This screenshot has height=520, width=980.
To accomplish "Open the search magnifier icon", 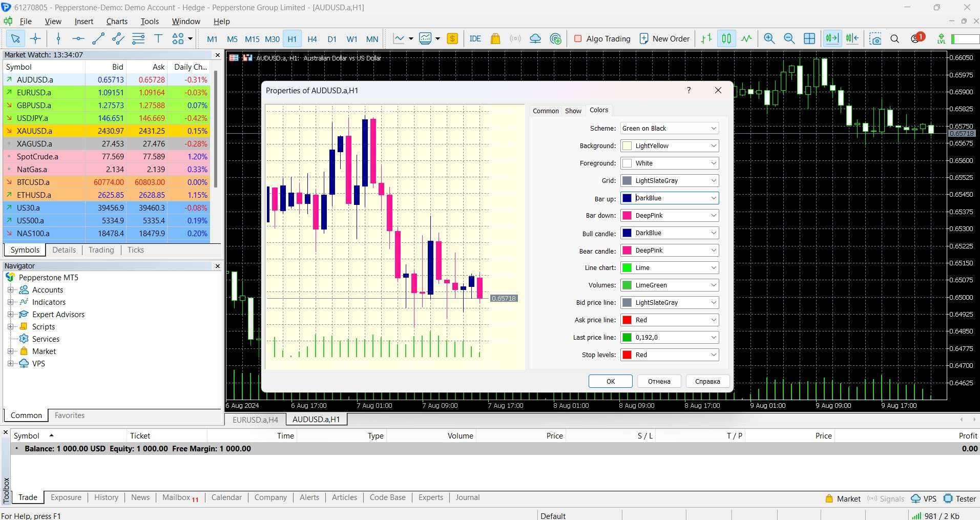I will (895, 38).
